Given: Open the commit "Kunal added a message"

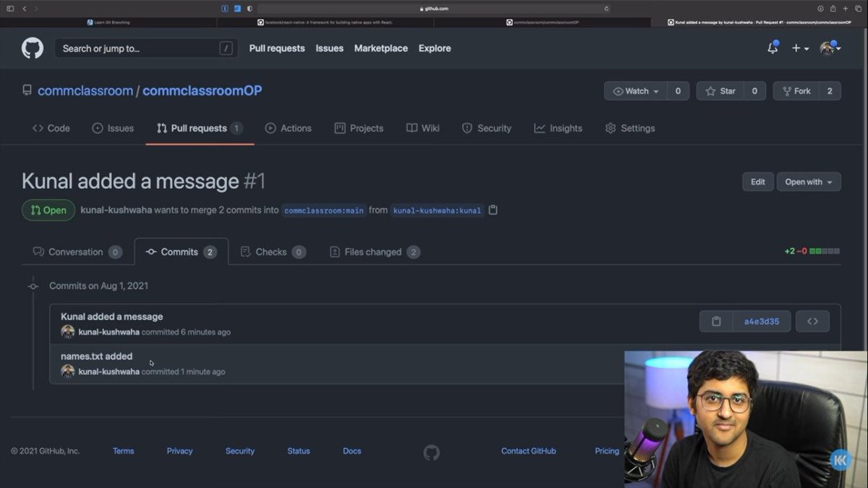Looking at the screenshot, I should [112, 316].
